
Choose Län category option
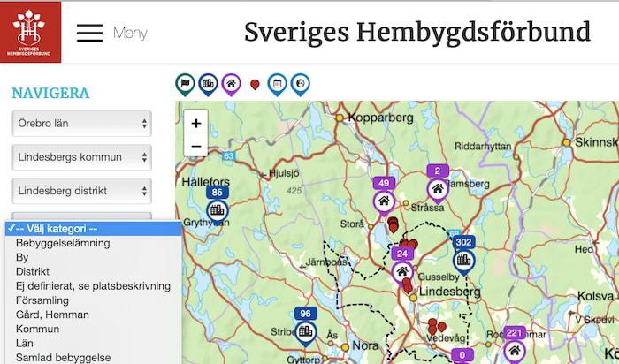pyautogui.click(x=94, y=343)
